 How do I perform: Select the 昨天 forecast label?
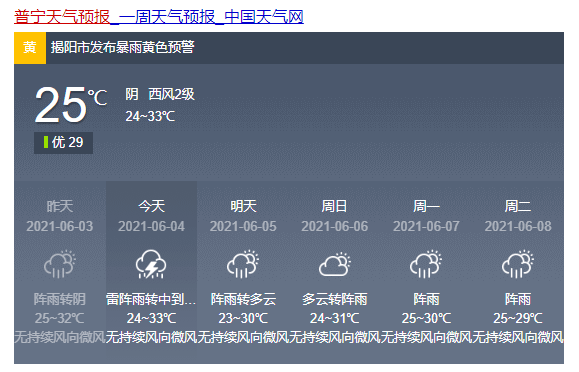(x=60, y=206)
